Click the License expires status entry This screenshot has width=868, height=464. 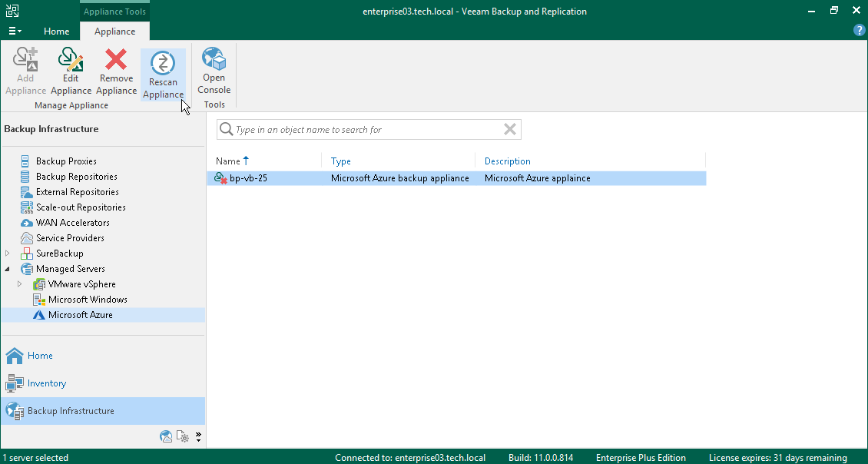[778, 458]
